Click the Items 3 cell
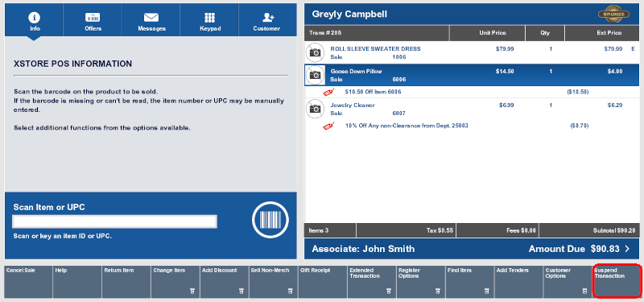644x302 pixels. coord(330,230)
